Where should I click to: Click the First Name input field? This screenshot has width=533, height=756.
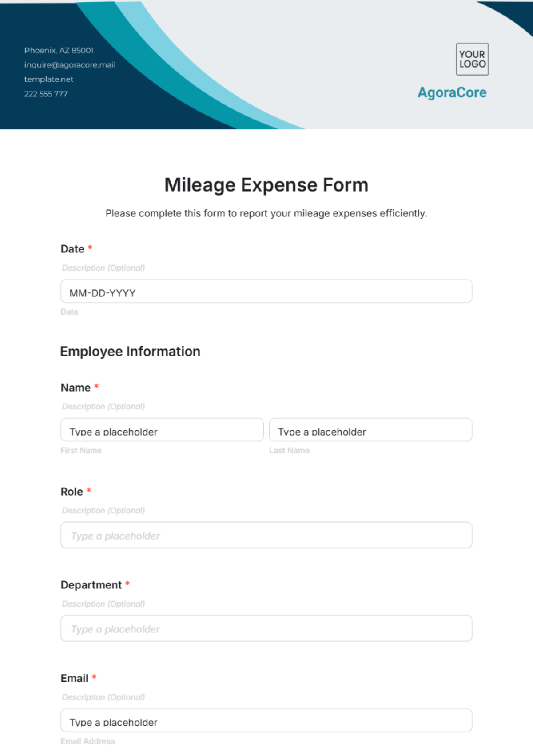[x=162, y=430]
